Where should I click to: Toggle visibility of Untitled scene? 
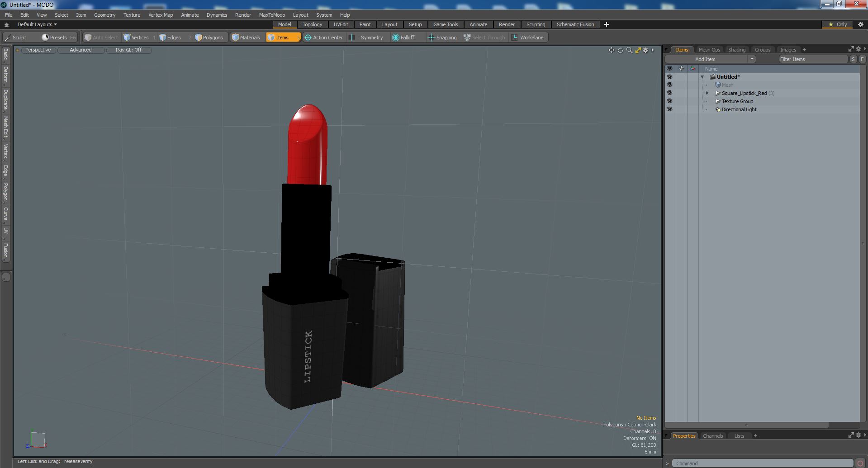pos(669,77)
